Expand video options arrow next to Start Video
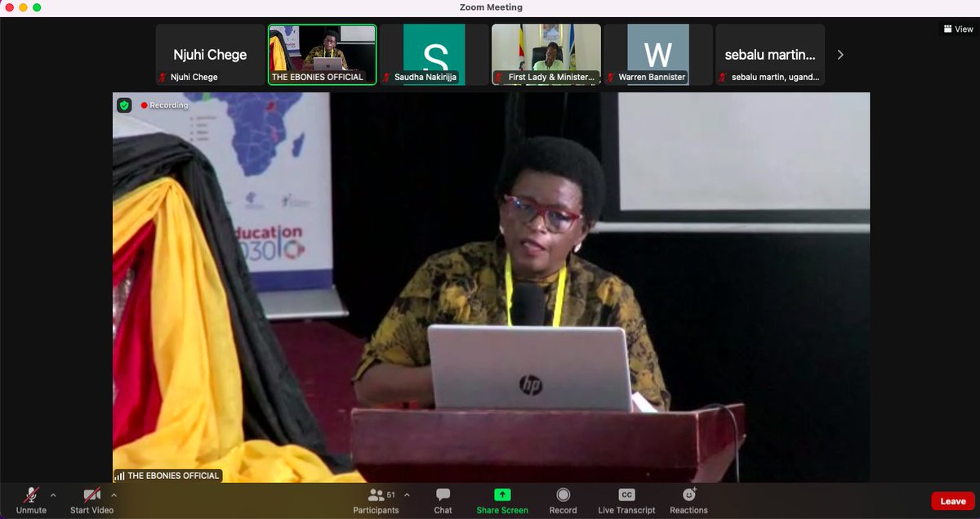Viewport: 980px width, 519px height. pos(114,494)
